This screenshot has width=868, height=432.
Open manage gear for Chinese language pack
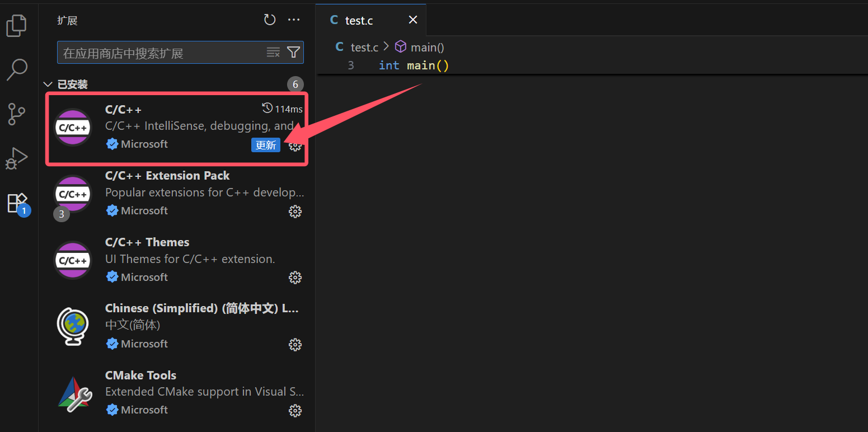click(295, 344)
